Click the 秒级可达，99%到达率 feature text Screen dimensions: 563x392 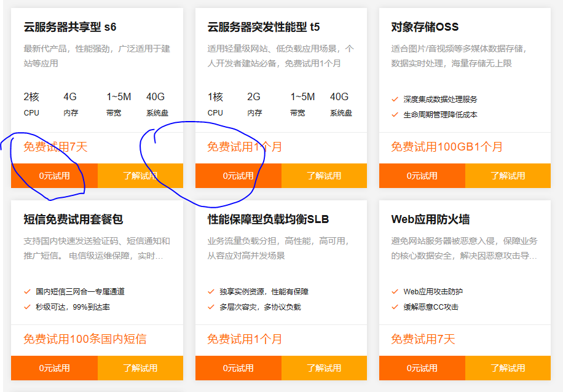point(73,307)
